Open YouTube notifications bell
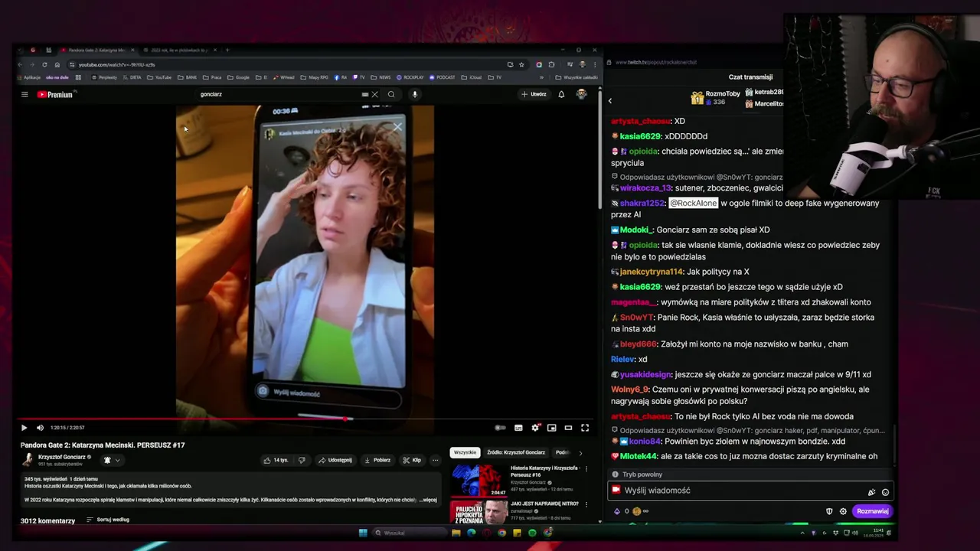The width and height of the screenshot is (980, 551). [x=561, y=94]
